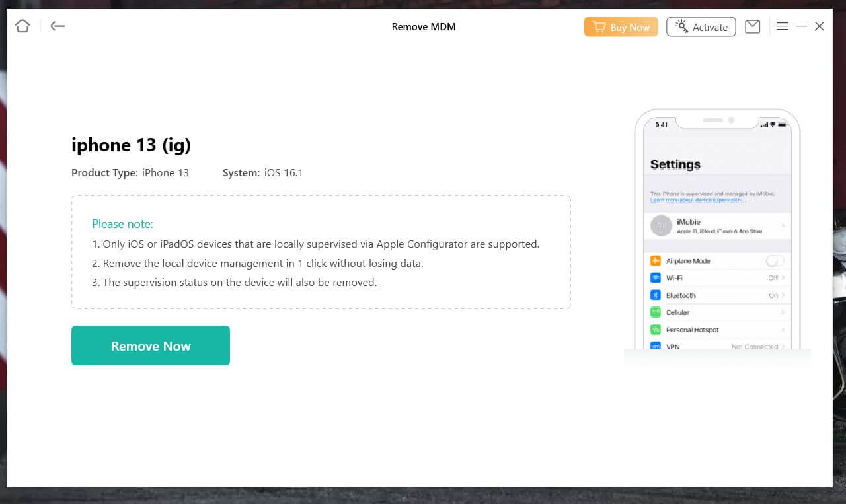Click note about removing management in 1 click
The width and height of the screenshot is (846, 504).
[258, 264]
